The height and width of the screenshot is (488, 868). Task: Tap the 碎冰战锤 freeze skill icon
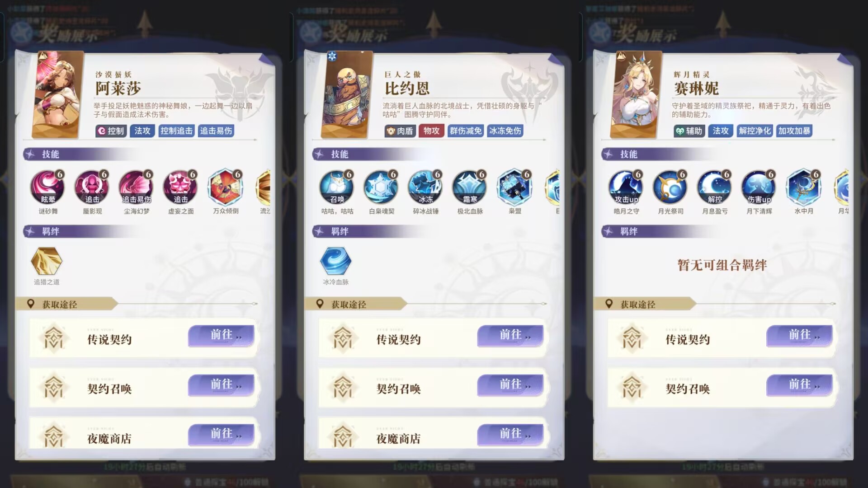[x=425, y=187]
